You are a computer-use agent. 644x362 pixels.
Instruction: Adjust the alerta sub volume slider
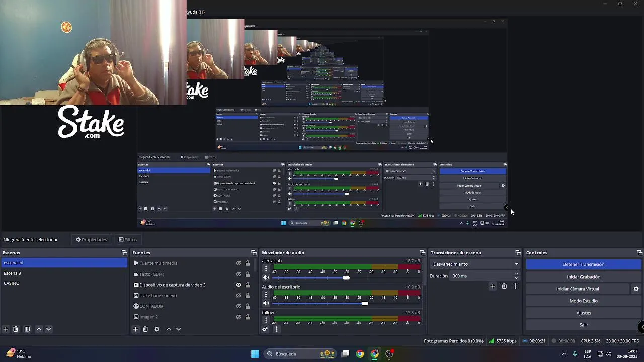coord(346,278)
